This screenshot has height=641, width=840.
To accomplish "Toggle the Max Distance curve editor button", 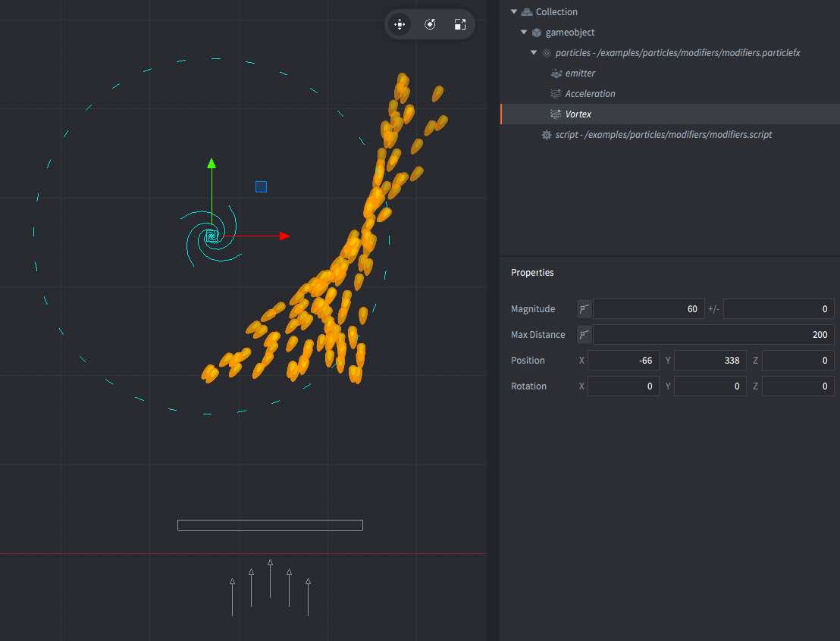I will click(582, 334).
